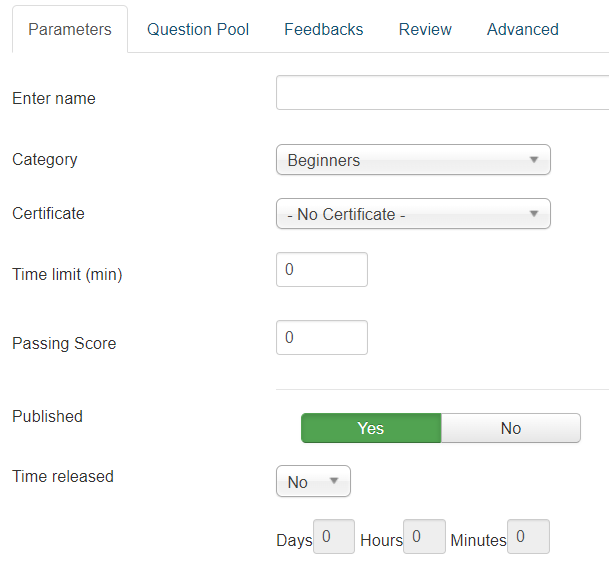Open the Time released dropdown

[x=312, y=482]
